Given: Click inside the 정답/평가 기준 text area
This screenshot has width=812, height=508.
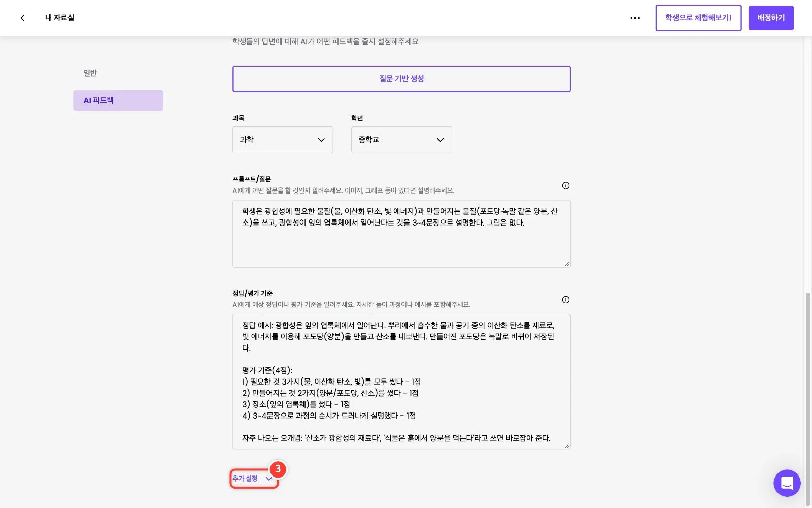Looking at the screenshot, I should pyautogui.click(x=401, y=382).
